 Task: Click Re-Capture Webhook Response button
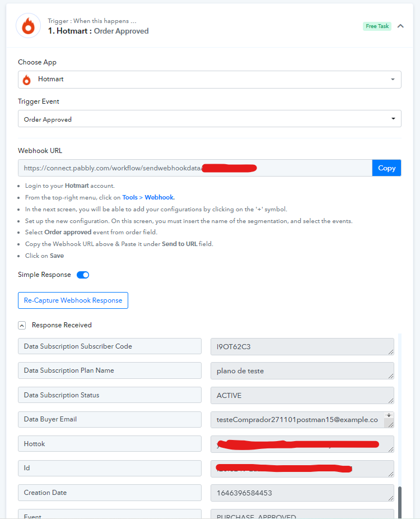[73, 300]
